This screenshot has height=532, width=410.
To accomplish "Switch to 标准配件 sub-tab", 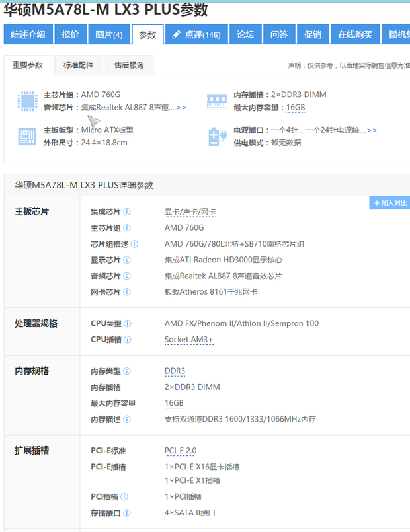I will click(79, 65).
